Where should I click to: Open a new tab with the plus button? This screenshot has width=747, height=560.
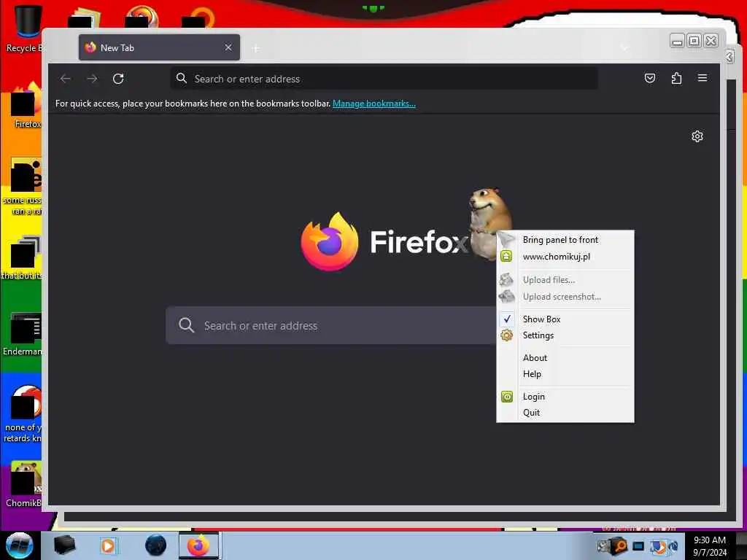[256, 48]
